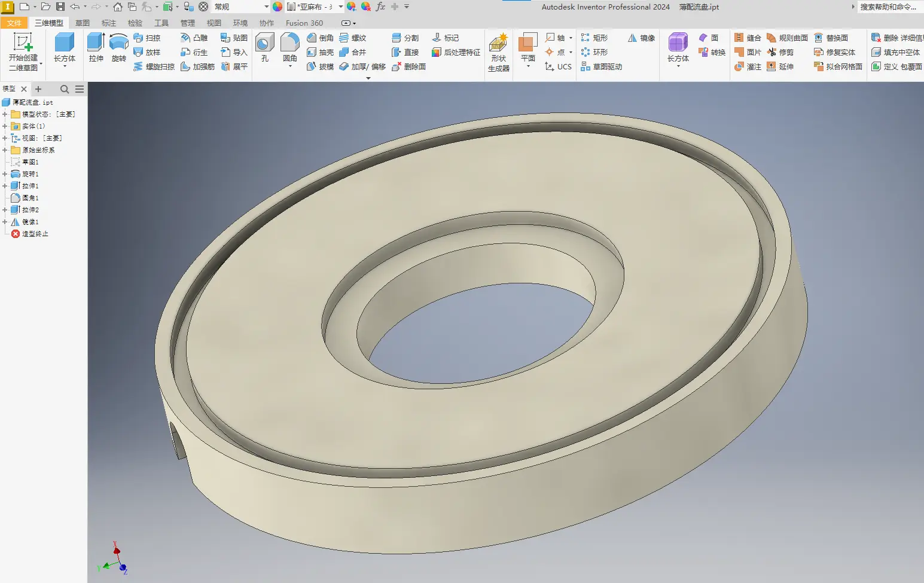924x583 pixels.
Task: Open the Shape Generator (形状生成器)
Action: pos(499,53)
